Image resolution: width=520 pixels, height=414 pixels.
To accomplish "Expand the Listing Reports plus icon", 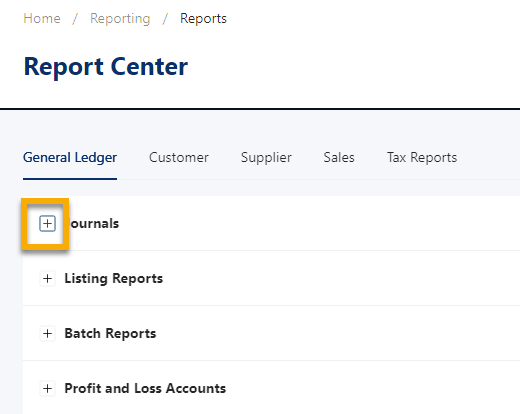I will (47, 278).
